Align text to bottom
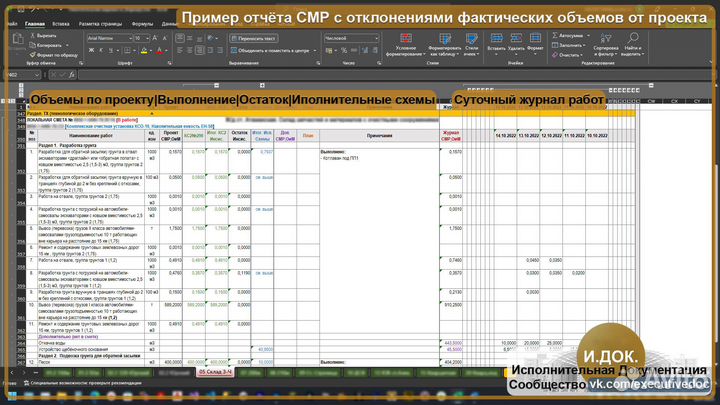 pyautogui.click(x=200, y=39)
